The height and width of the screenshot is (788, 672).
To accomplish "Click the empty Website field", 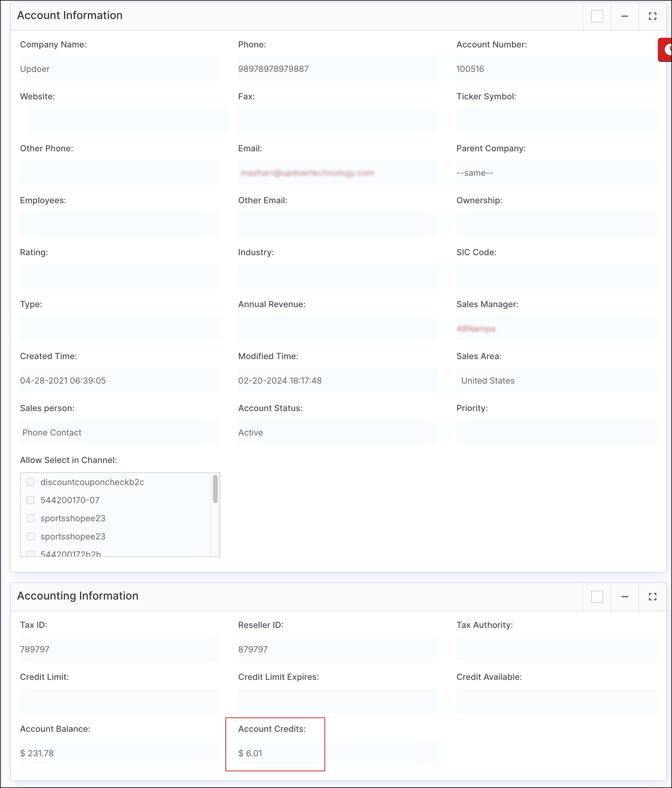I will coord(129,121).
